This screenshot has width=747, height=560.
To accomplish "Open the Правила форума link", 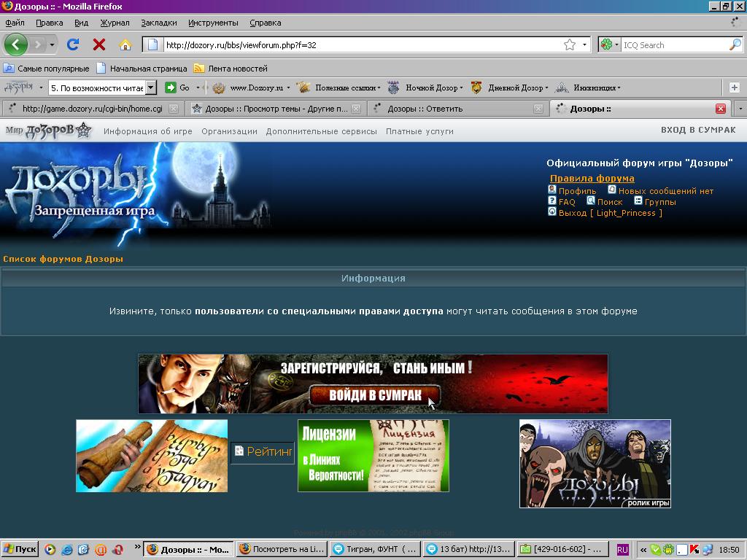I will (x=592, y=178).
